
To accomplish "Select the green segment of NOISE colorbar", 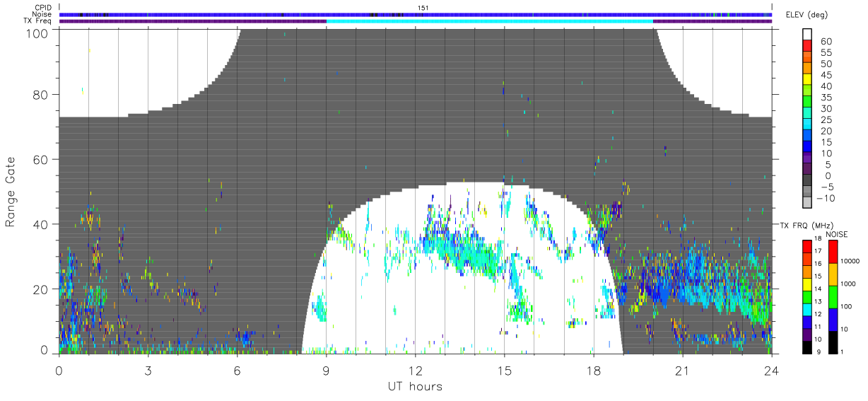I will pos(835,296).
